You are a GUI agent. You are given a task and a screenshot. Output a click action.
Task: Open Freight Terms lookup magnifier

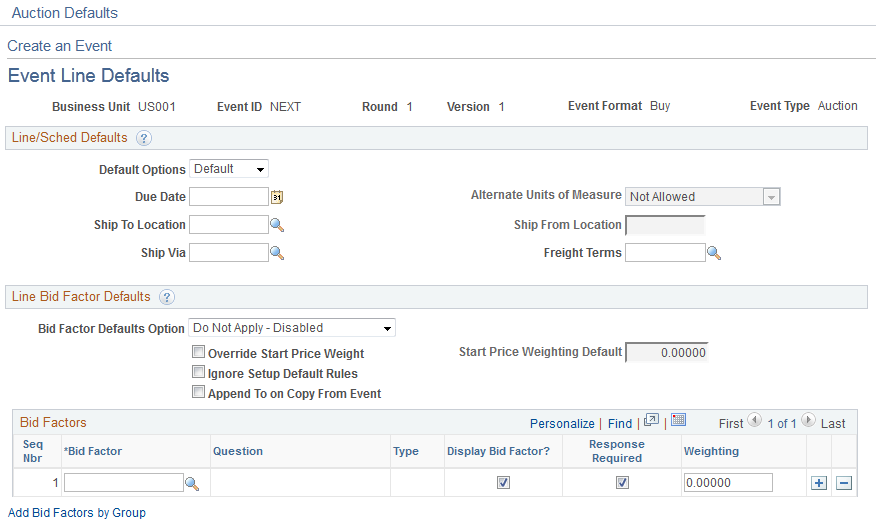pos(714,253)
